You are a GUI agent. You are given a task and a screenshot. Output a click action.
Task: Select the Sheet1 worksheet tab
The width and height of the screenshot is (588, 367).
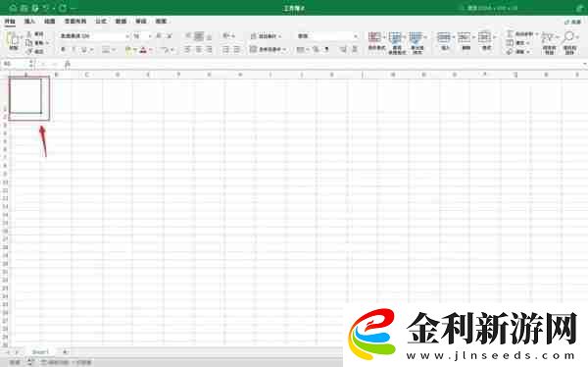coord(40,352)
